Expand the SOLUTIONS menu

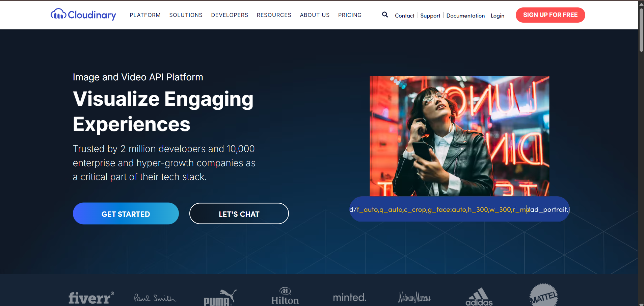(186, 15)
